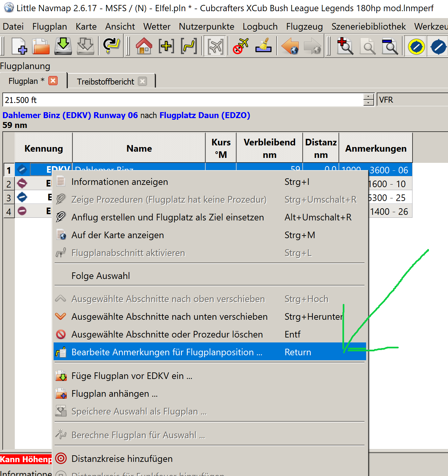
Task: Follow the Flugplatz Daun (EDZO) link
Action: coord(205,115)
